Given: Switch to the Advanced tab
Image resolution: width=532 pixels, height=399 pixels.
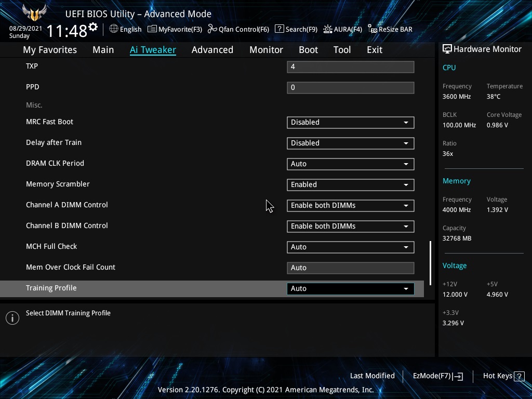Looking at the screenshot, I should pyautogui.click(x=212, y=50).
